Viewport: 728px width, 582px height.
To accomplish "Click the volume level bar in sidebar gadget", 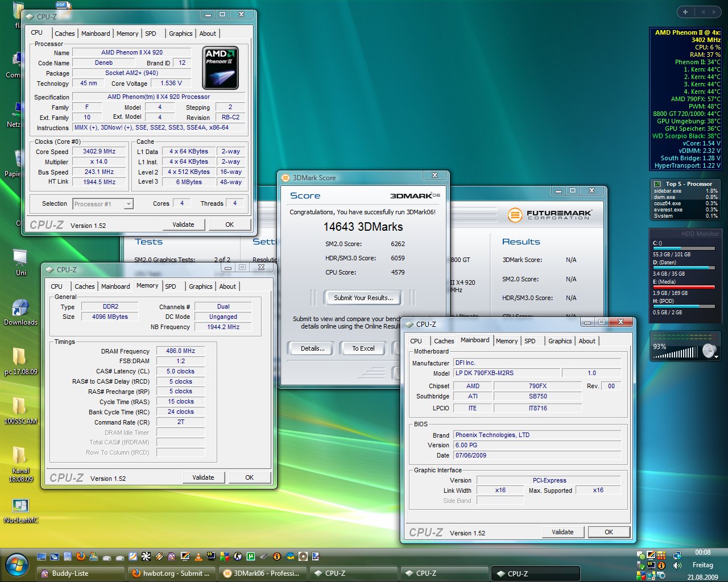I will pyautogui.click(x=675, y=353).
